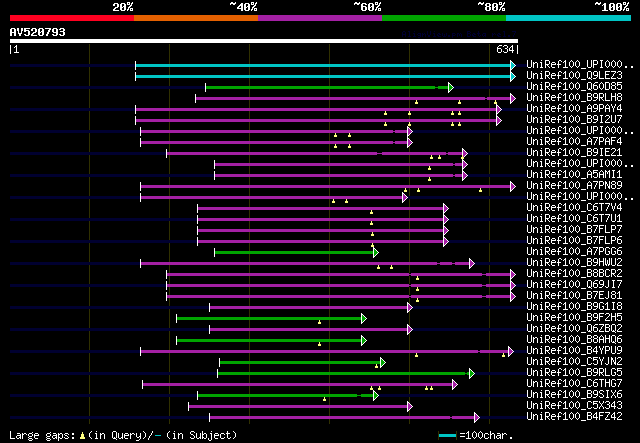Click the cyan =100char. scale bar legend
This screenshot has height=443, width=640.
coord(447,436)
